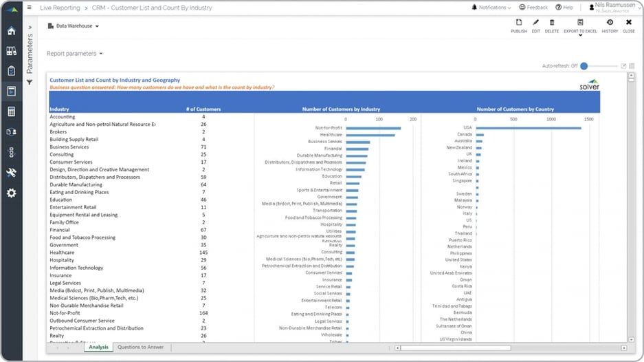Click the filter funnel icon under Parameters

30,82
